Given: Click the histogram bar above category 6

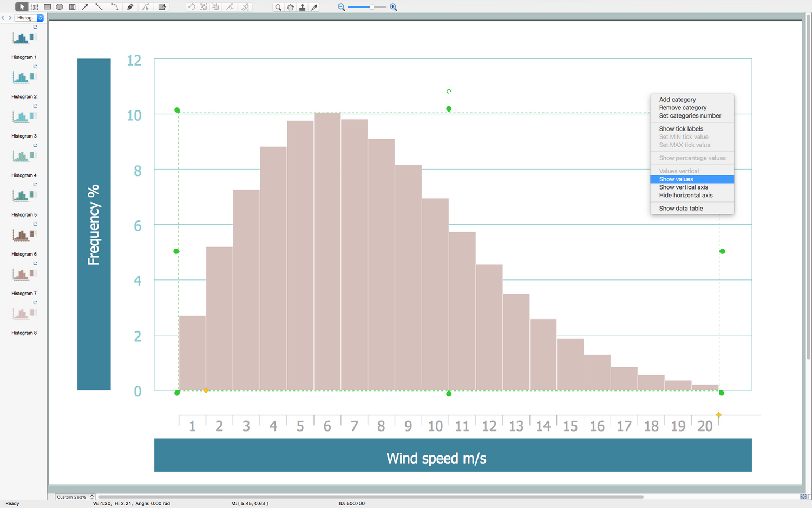Looking at the screenshot, I should 327,251.
